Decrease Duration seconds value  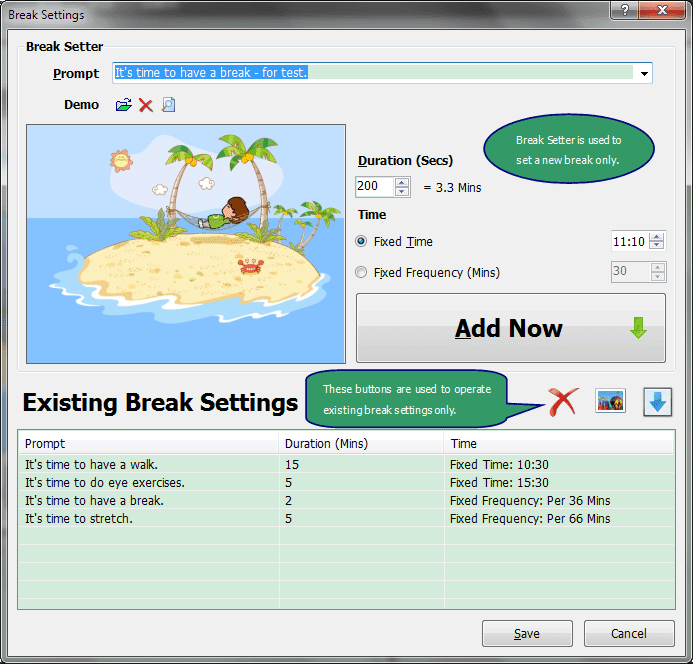click(402, 191)
